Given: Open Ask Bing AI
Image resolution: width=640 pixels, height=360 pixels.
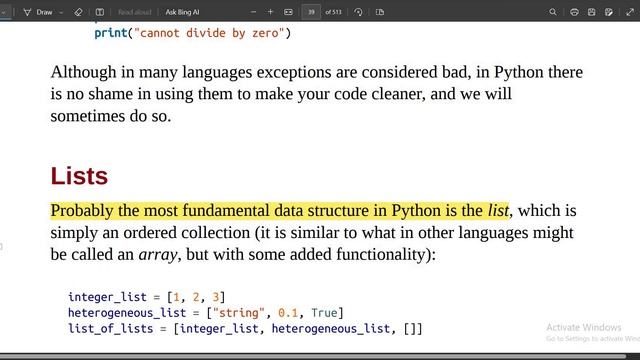Looking at the screenshot, I should pos(182,12).
